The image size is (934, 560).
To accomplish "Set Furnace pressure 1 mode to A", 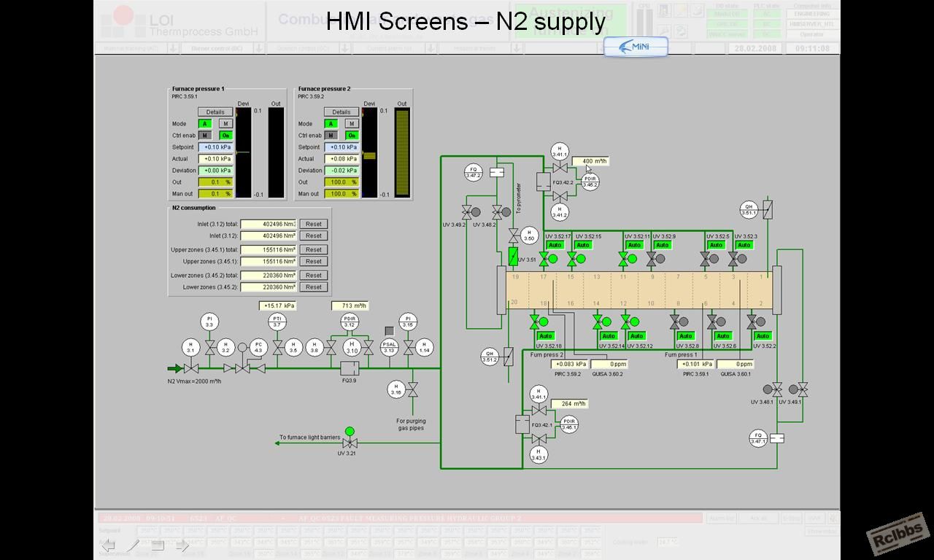I will click(204, 124).
